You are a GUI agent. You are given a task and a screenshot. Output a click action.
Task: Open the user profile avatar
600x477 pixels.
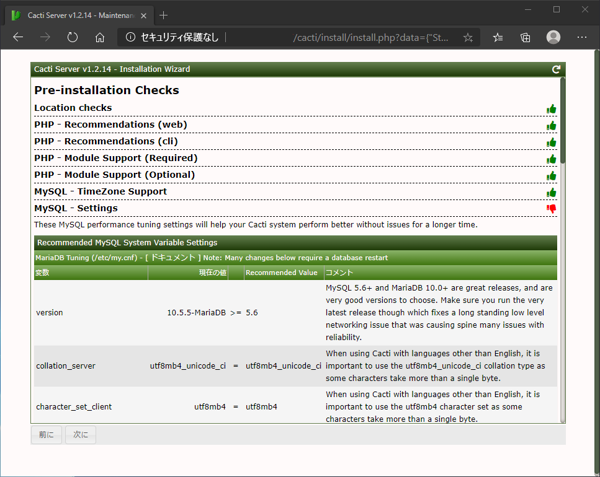(x=553, y=37)
